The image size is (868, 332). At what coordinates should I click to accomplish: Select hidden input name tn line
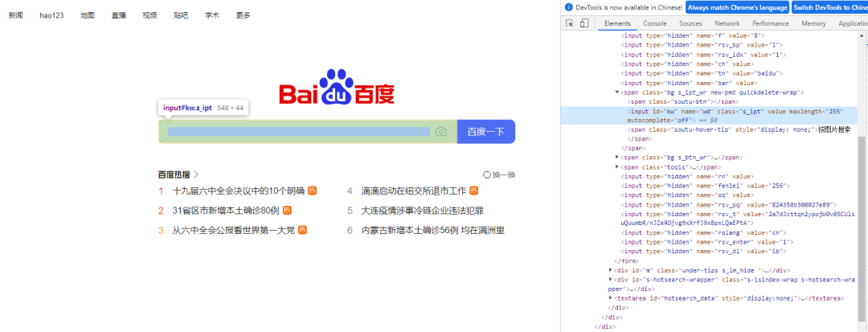[701, 73]
